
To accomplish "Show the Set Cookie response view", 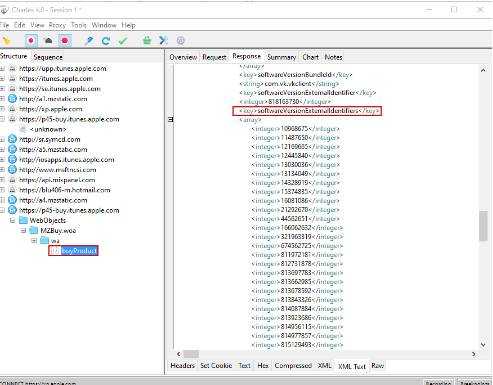I will pos(216,366).
